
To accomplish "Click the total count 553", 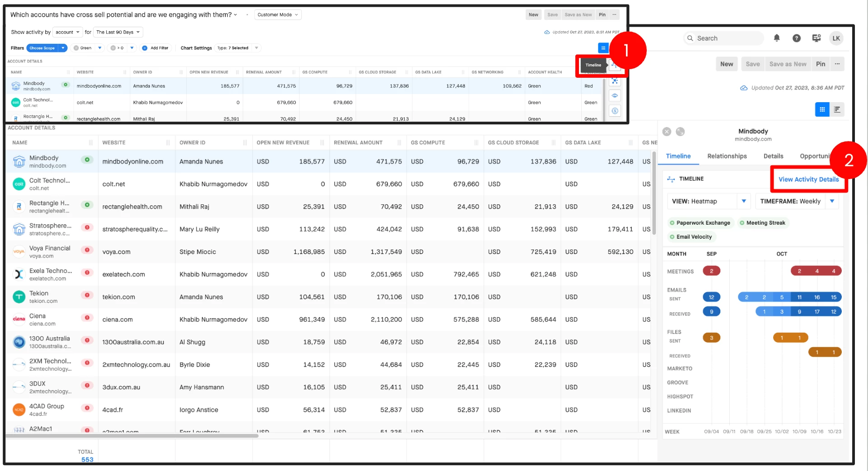I will [87, 460].
